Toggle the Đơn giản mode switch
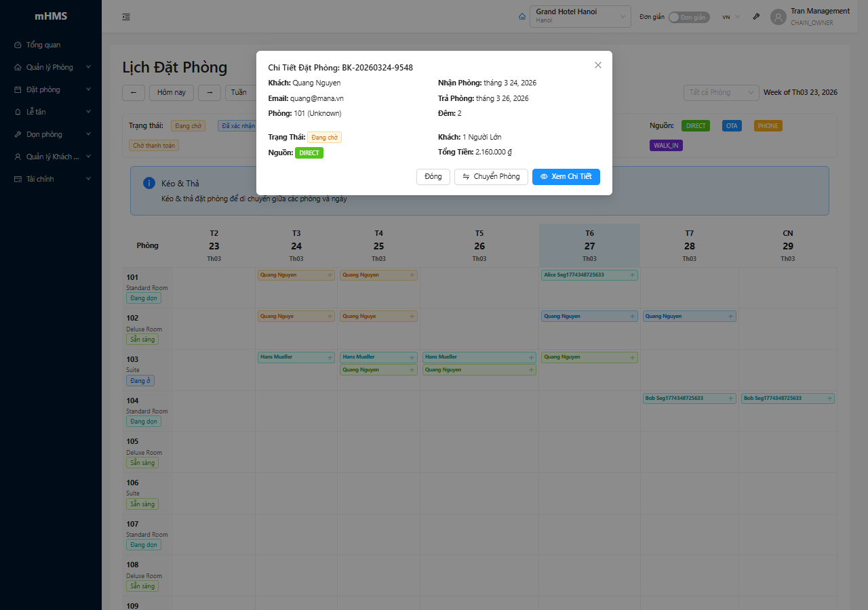 click(x=688, y=17)
